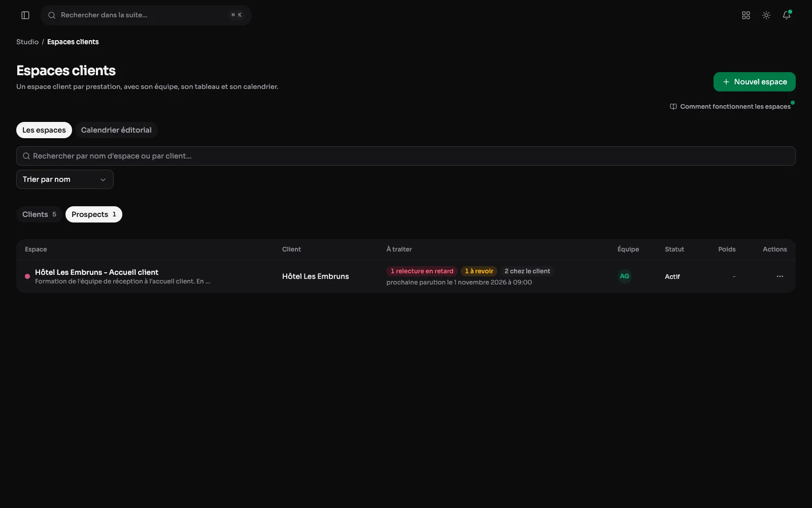Click the prochaine parution date text
This screenshot has height=508, width=812.
point(459,282)
